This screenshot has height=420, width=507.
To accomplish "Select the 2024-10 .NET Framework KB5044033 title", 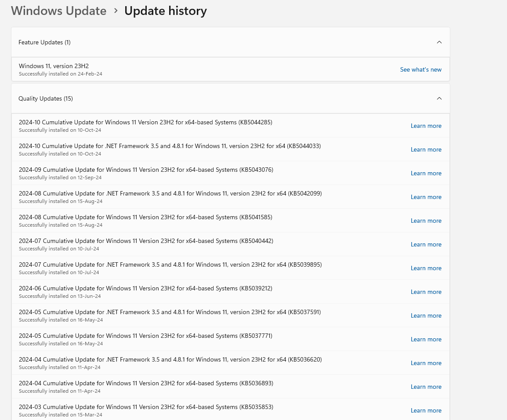I will click(170, 146).
